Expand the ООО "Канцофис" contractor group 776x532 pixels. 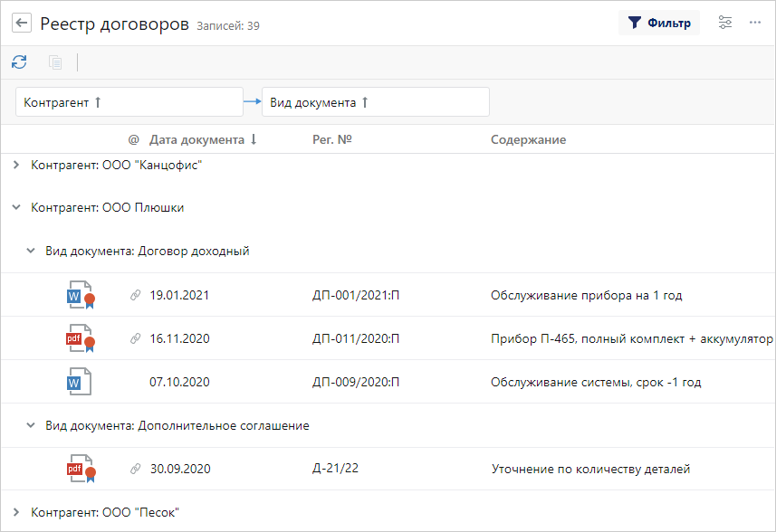point(16,166)
